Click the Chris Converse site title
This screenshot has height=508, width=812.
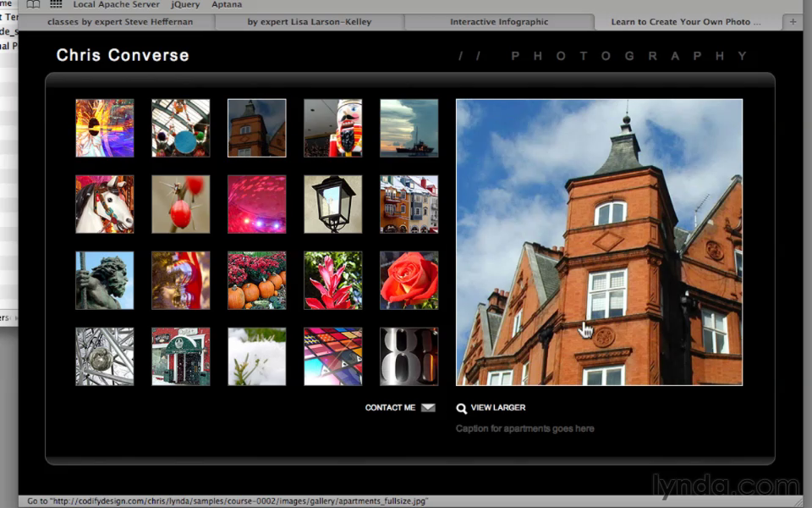pos(123,56)
